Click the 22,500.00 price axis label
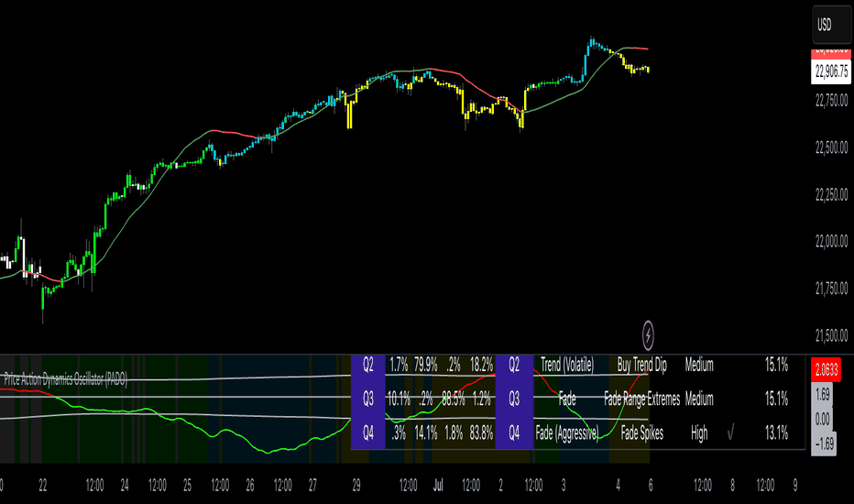The image size is (854, 504). (x=831, y=148)
